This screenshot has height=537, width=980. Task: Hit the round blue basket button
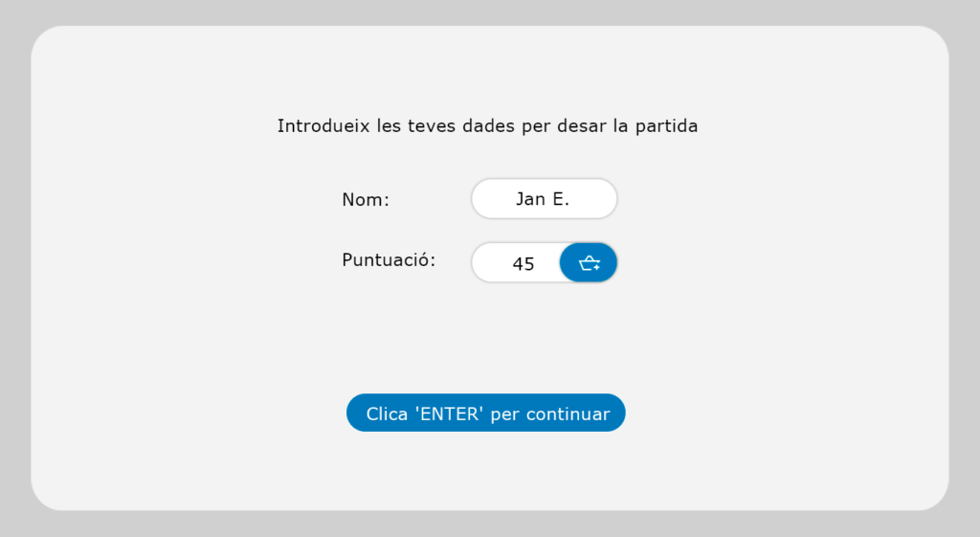[x=589, y=263]
